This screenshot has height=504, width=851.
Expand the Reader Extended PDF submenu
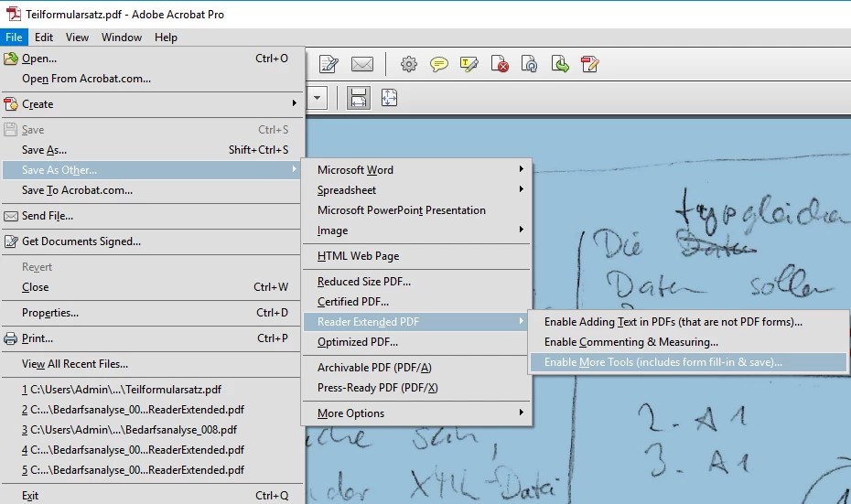416,322
